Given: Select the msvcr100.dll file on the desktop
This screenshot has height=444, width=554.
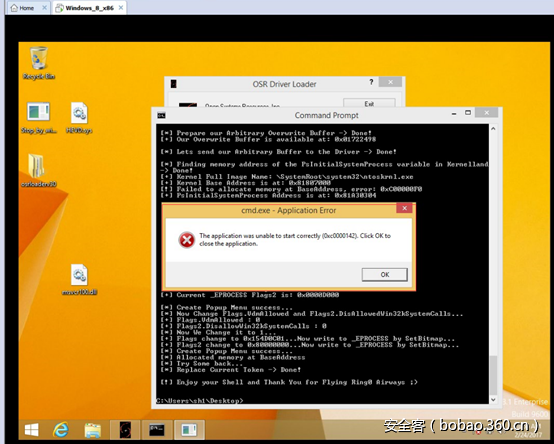Looking at the screenshot, I should [x=79, y=280].
